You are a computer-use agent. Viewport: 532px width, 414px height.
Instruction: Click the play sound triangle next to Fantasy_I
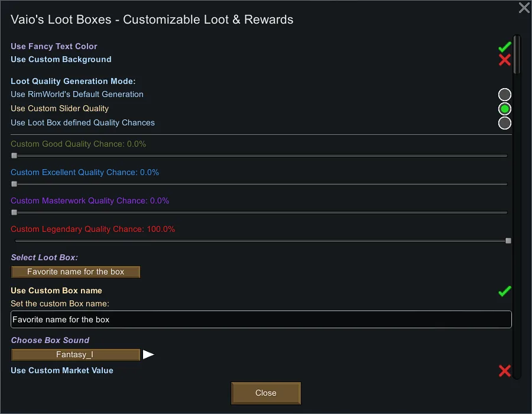click(x=148, y=354)
